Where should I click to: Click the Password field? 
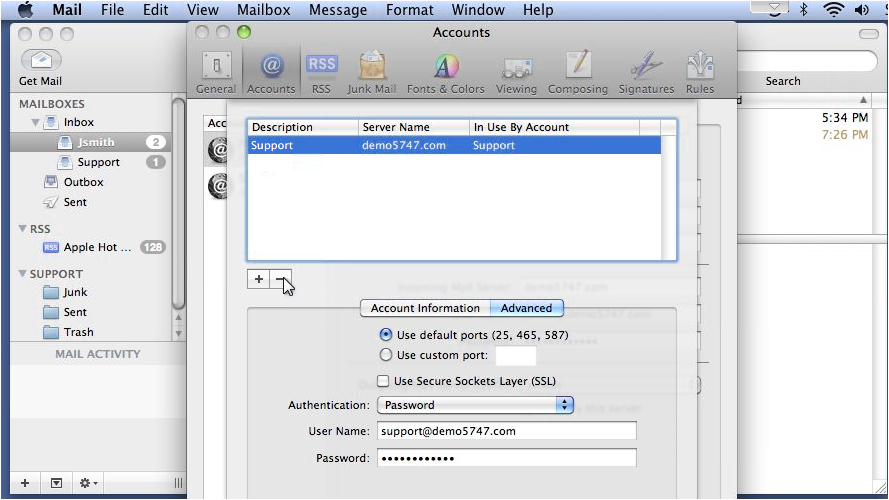point(506,458)
